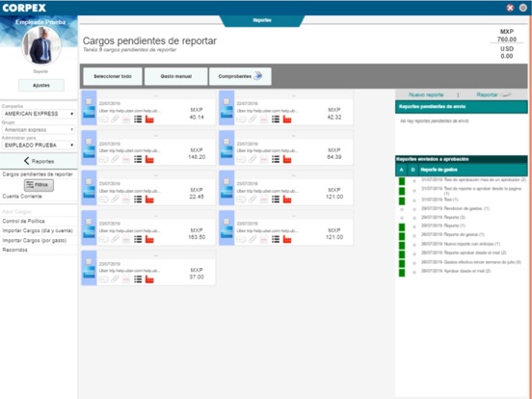Open the Grupo dropdown showing American express

coord(39,129)
